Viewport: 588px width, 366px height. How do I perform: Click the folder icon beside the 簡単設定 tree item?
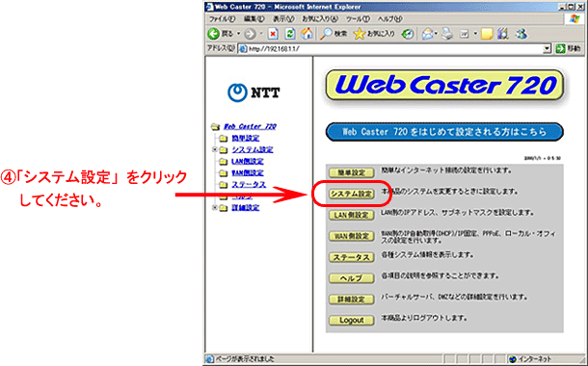[223, 139]
